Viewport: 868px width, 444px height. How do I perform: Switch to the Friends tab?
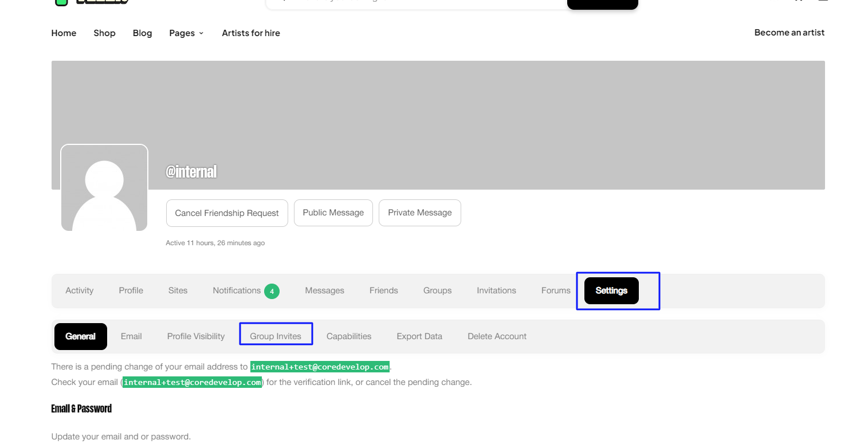[384, 290]
